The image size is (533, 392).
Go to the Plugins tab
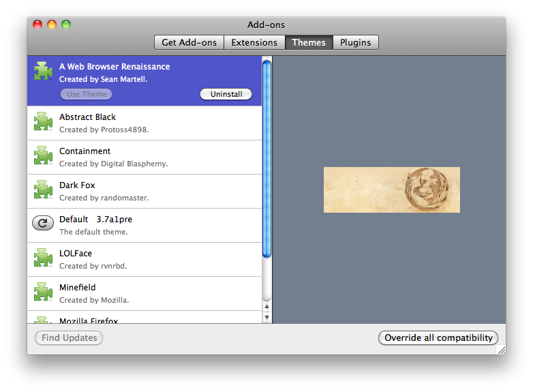click(x=356, y=42)
